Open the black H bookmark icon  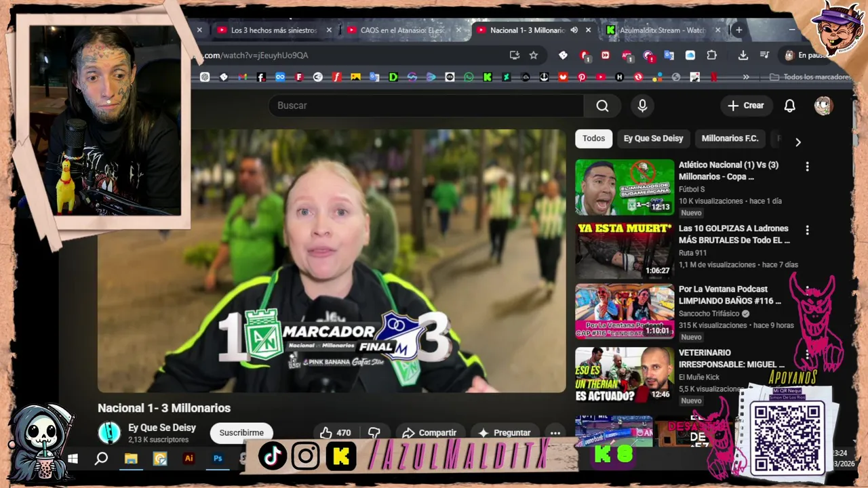(x=619, y=77)
